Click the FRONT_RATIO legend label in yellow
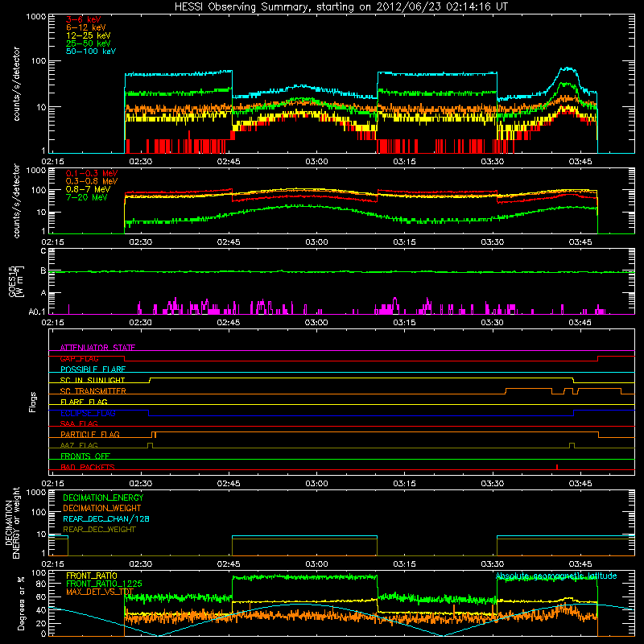Screen dimensions: 644x644 (91, 576)
